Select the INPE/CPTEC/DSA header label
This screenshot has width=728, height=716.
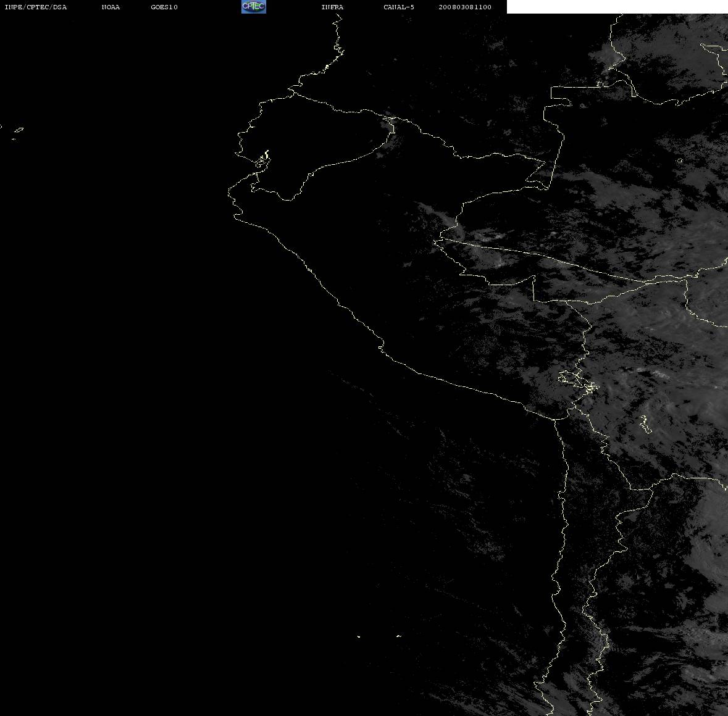pyautogui.click(x=36, y=7)
